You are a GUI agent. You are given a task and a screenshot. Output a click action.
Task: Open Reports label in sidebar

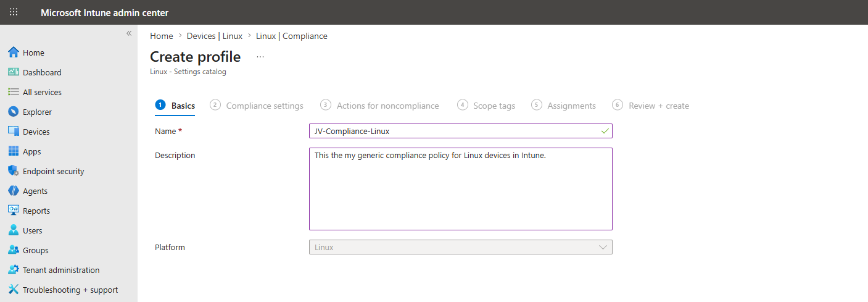pos(36,211)
